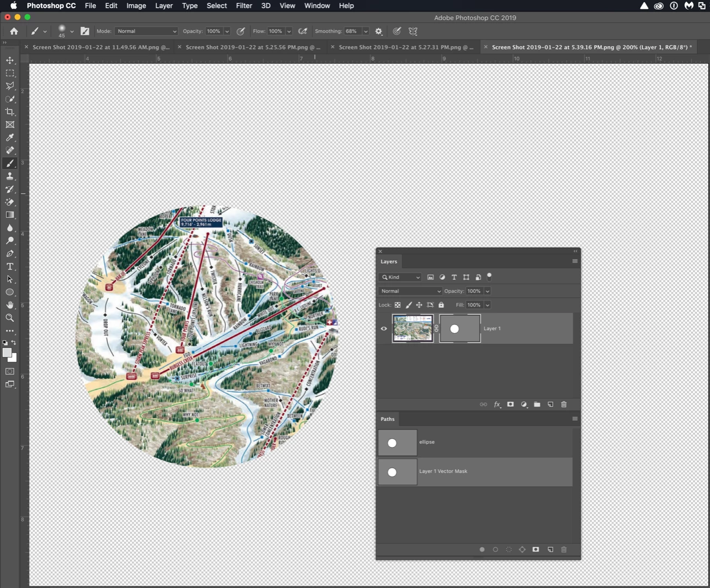This screenshot has width=710, height=588.
Task: Open the Select menu
Action: point(217,5)
